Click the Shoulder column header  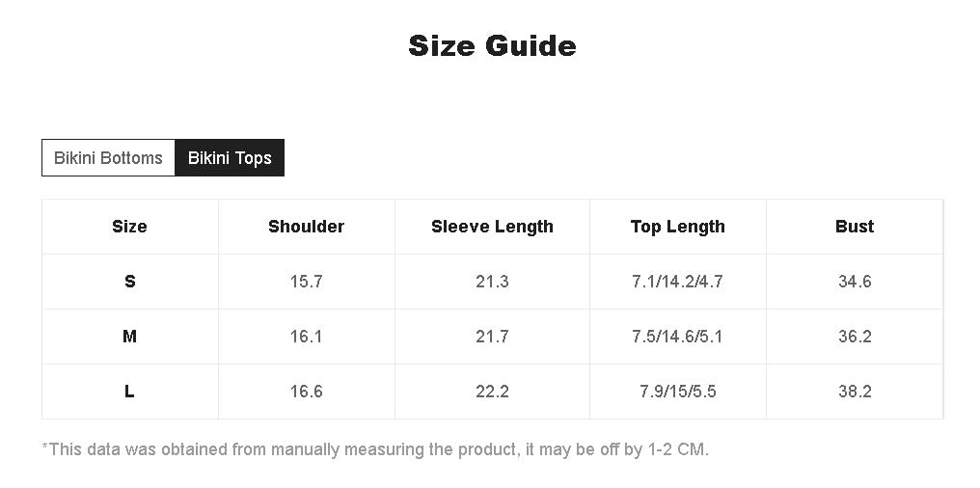coord(306,227)
